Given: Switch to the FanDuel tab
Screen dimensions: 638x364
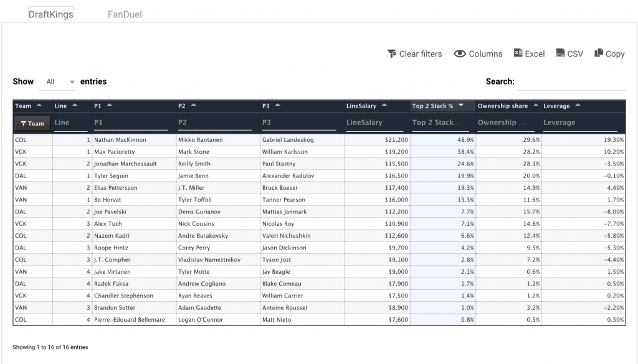Looking at the screenshot, I should point(125,14).
